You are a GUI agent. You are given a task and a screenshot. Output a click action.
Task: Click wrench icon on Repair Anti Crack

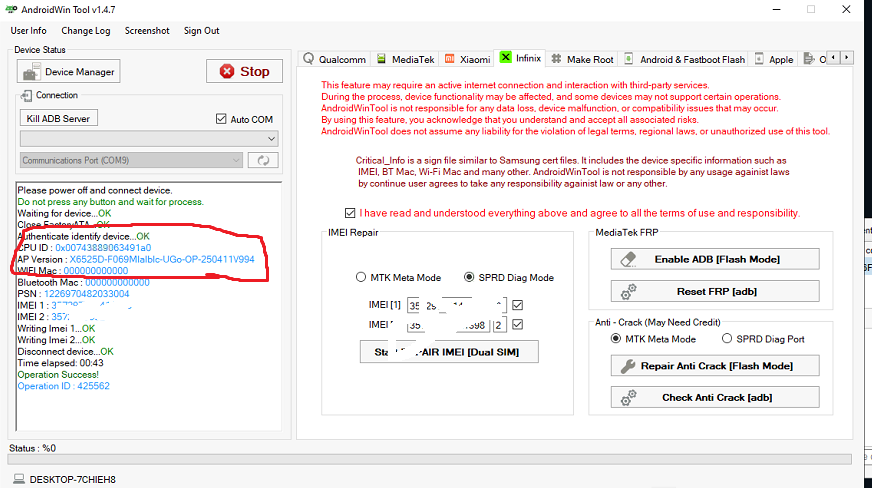[x=628, y=366]
